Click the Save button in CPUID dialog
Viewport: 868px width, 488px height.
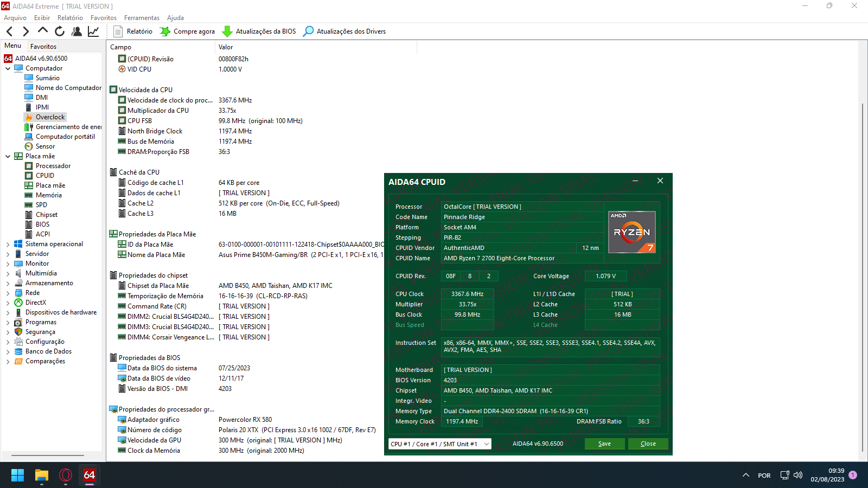pyautogui.click(x=604, y=444)
